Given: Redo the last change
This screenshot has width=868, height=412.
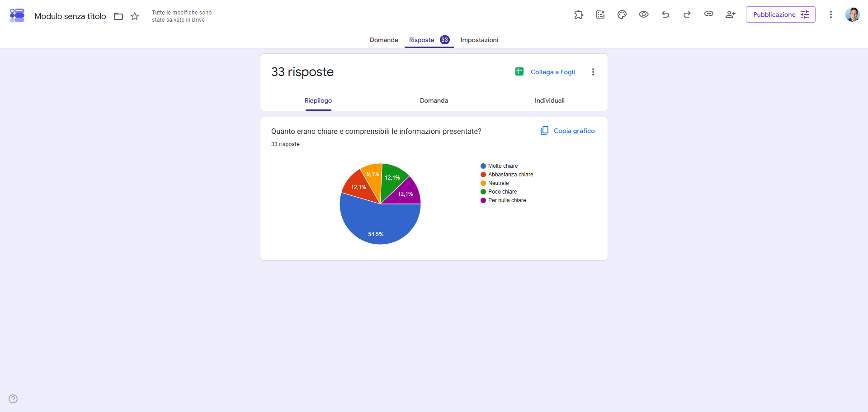Looking at the screenshot, I should pyautogui.click(x=687, y=14).
